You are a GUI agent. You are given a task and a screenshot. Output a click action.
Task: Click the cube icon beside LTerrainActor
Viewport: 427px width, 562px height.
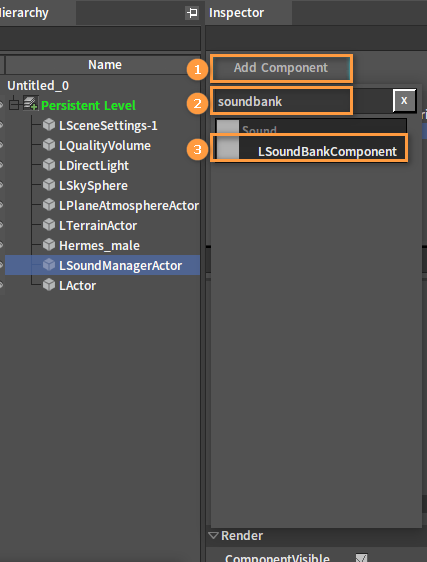tap(49, 225)
